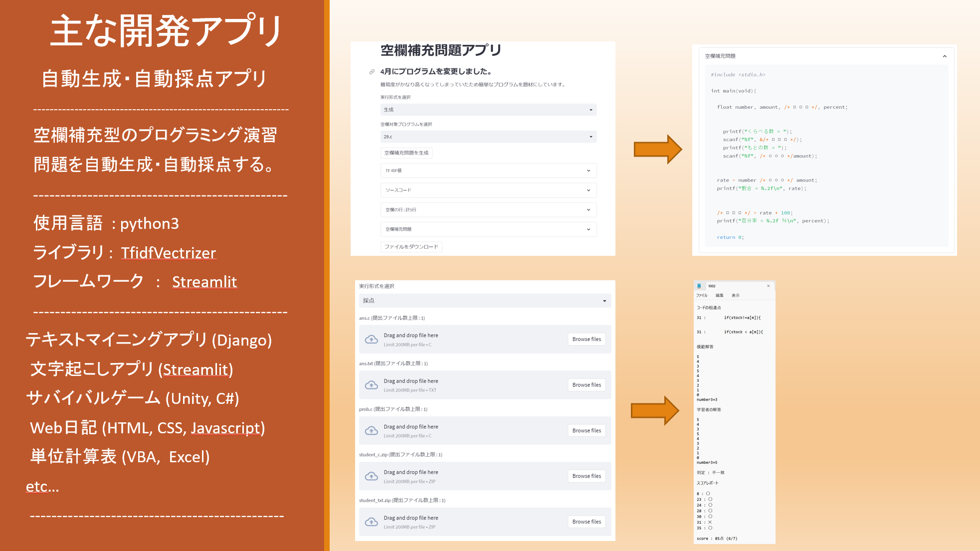Click the number3=5 line in Notepad
This screenshot has height=551, width=980.
(x=707, y=463)
